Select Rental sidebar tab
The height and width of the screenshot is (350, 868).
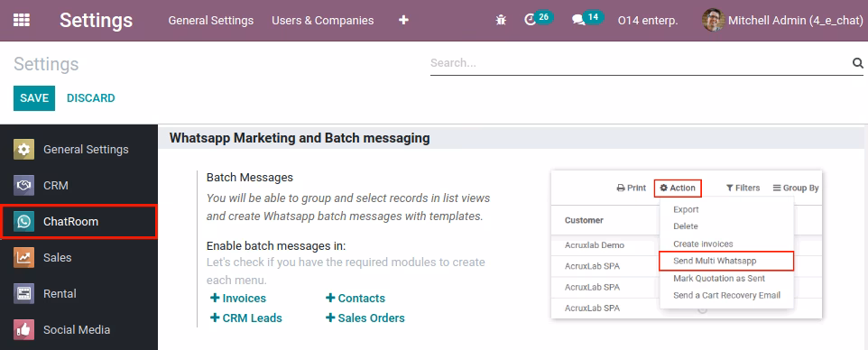click(78, 293)
